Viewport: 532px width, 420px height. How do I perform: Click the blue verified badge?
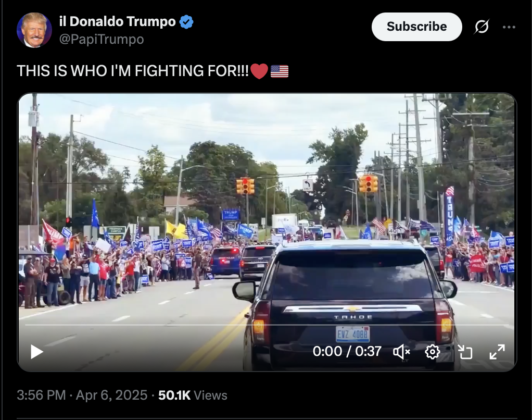click(x=186, y=22)
